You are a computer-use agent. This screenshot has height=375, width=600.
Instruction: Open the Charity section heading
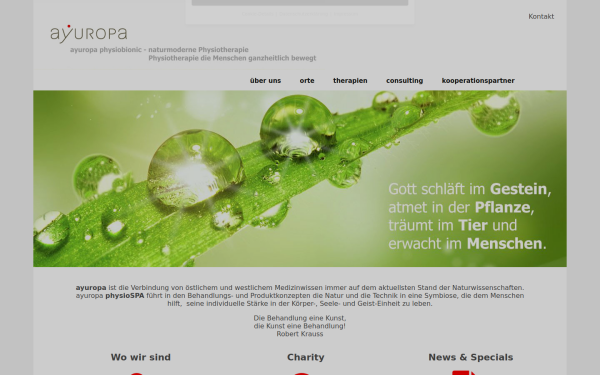(306, 357)
